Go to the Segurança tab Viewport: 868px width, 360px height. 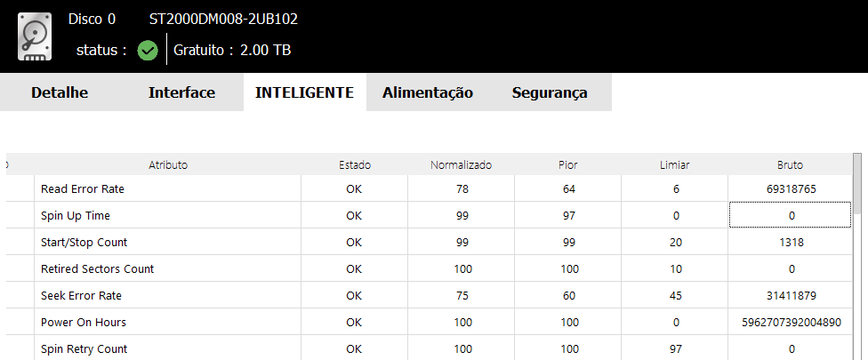click(x=550, y=92)
